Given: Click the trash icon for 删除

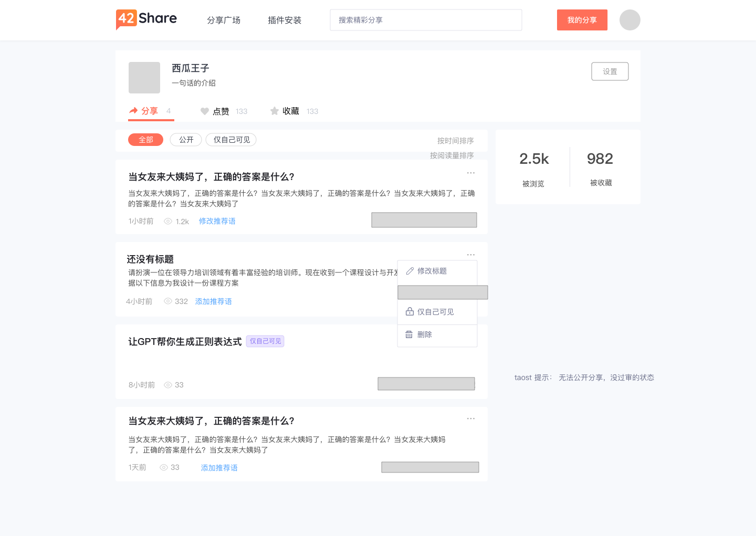Looking at the screenshot, I should pyautogui.click(x=409, y=334).
